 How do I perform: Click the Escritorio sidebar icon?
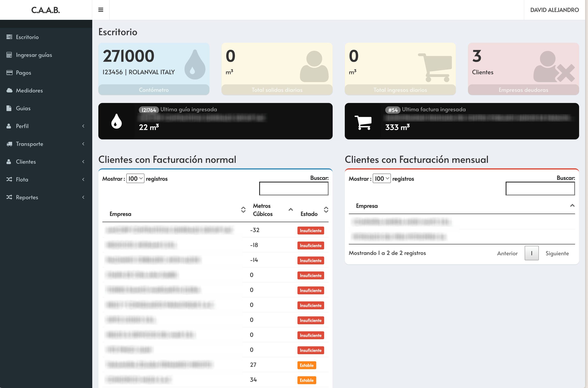coord(9,37)
